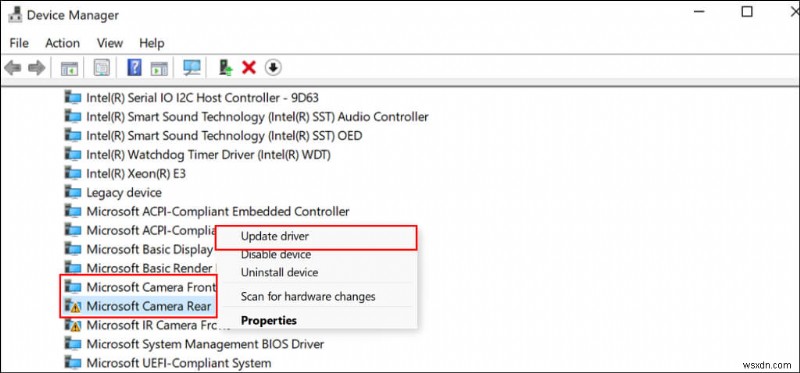Image resolution: width=800 pixels, height=373 pixels.
Task: Click the Scan for hardware changes monitor icon
Action: click(192, 67)
